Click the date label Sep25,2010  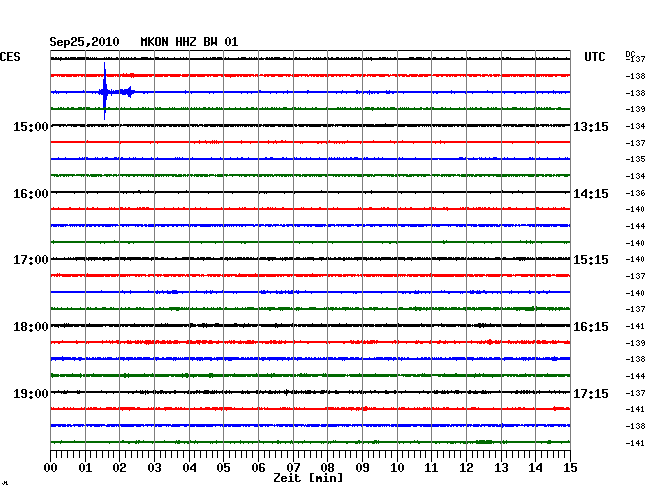coord(84,42)
